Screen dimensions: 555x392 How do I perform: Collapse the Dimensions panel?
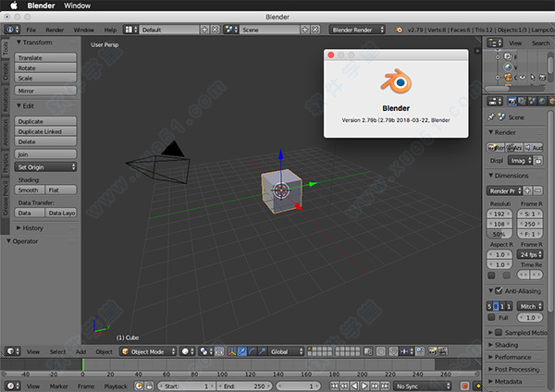(490, 176)
